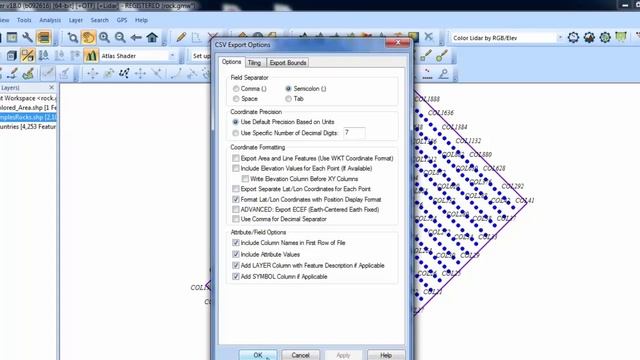This screenshot has height=360, width=640.
Task: Switch to the Export Bounds tab
Action: point(288,63)
